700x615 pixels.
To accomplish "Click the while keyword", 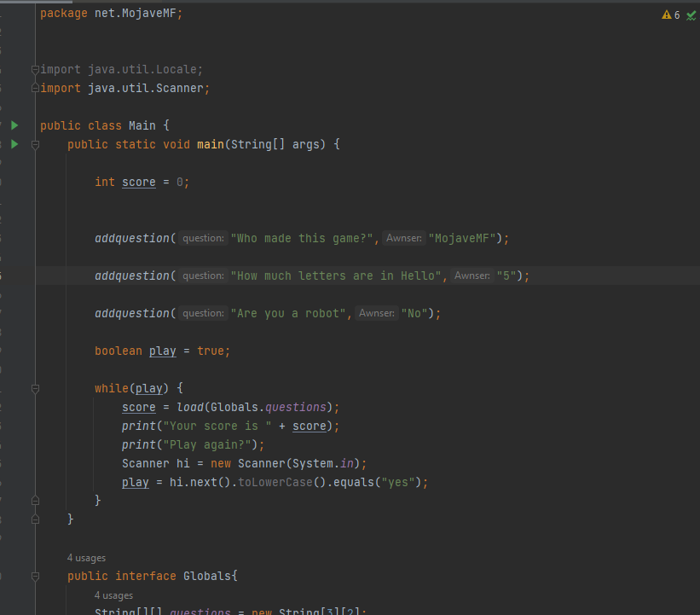I will (x=112, y=389).
